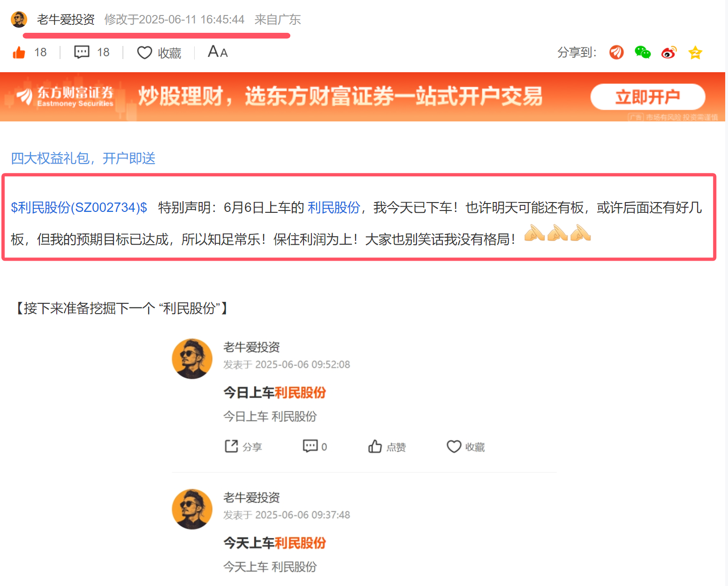Viewport: 728px width, 586px height.
Task: Click avatar of post dated 09:52:08
Action: 192,359
